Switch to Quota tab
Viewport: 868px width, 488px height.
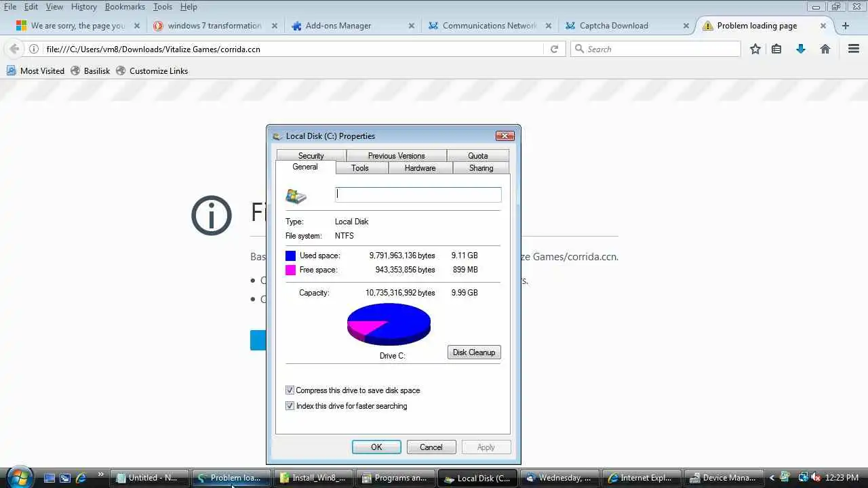(478, 155)
